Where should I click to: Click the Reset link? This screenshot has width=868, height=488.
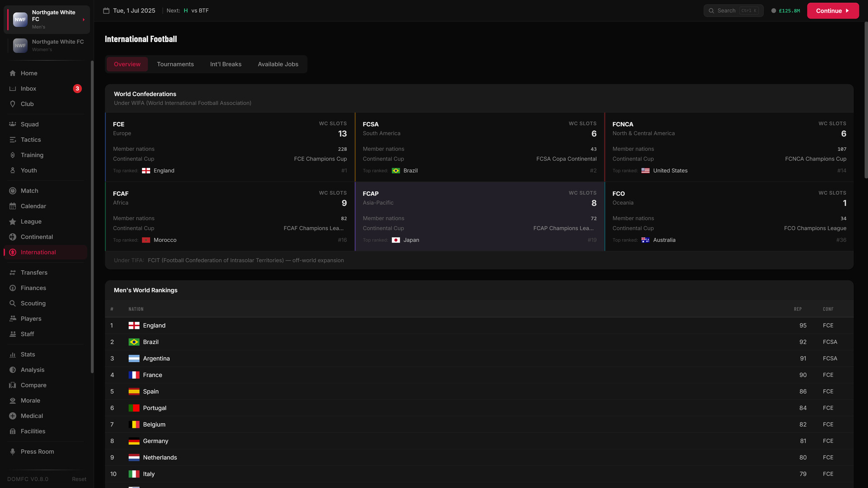click(x=79, y=479)
